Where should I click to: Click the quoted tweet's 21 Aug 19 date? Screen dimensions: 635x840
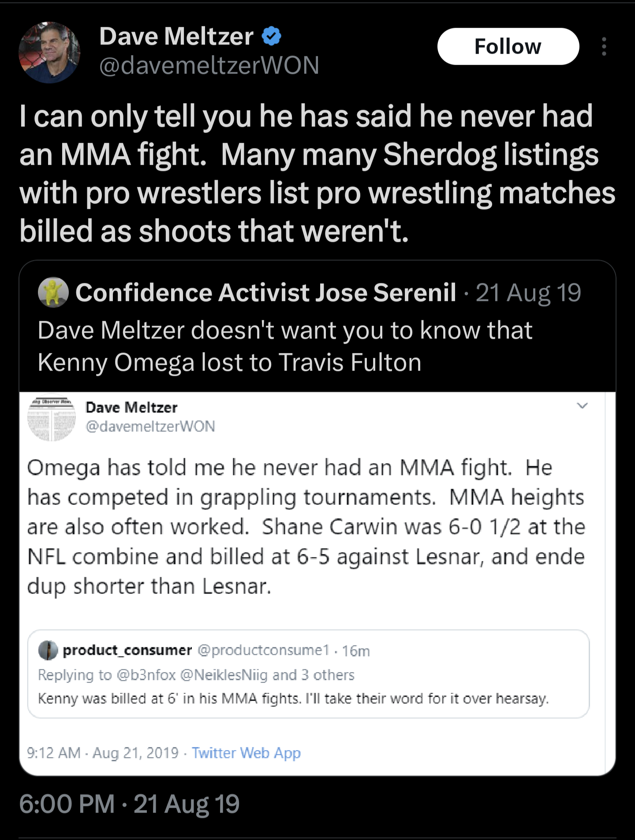coord(528,293)
